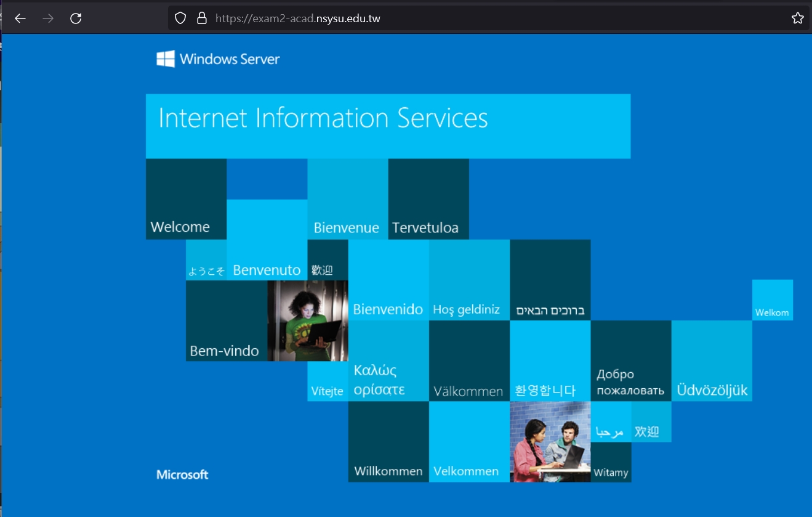The width and height of the screenshot is (812, 517).
Task: Click the 환영합니다 tile
Action: pyautogui.click(x=550, y=361)
